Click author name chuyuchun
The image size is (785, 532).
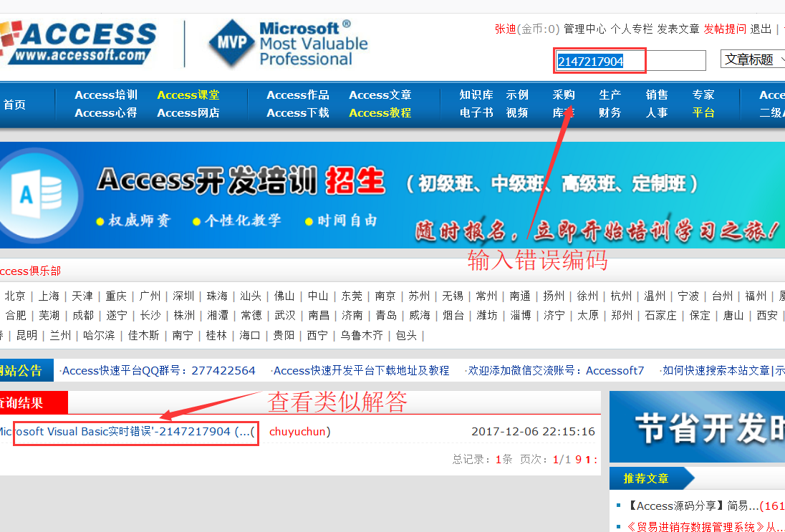(x=297, y=432)
